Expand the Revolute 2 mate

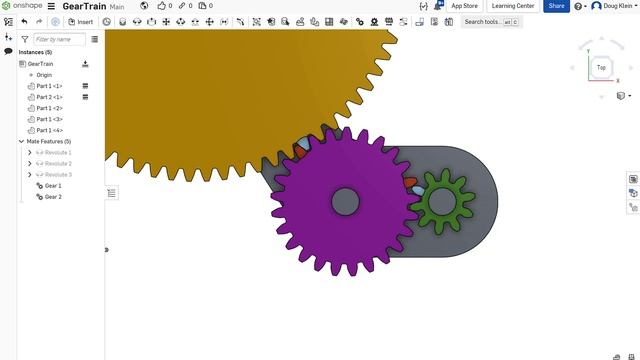coord(29,163)
